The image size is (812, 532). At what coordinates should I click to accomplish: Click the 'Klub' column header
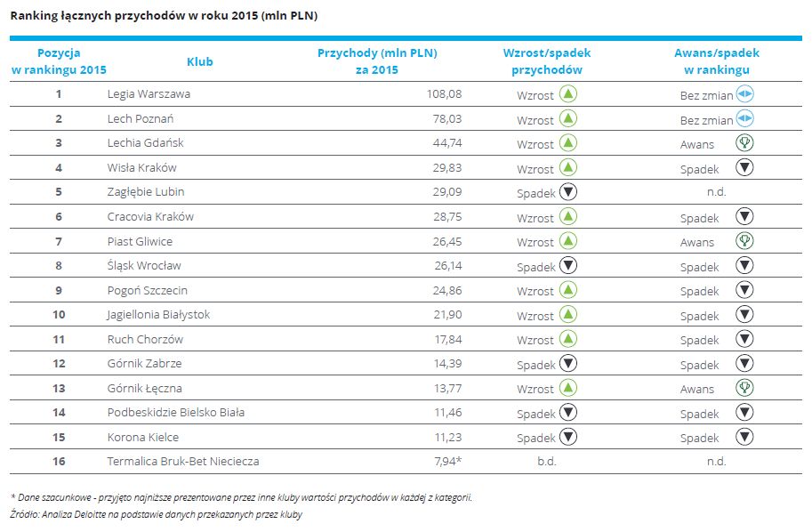tap(200, 61)
